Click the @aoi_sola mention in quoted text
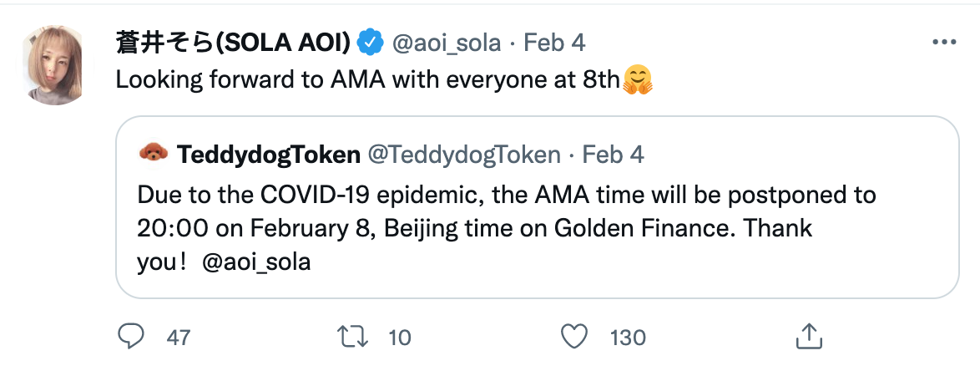The height and width of the screenshot is (371, 980). pos(256,262)
